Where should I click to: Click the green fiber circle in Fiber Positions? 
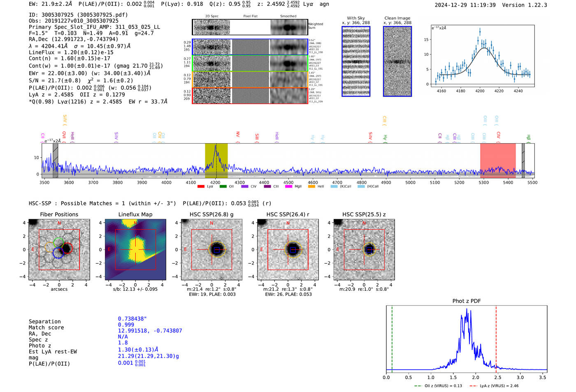point(58,243)
